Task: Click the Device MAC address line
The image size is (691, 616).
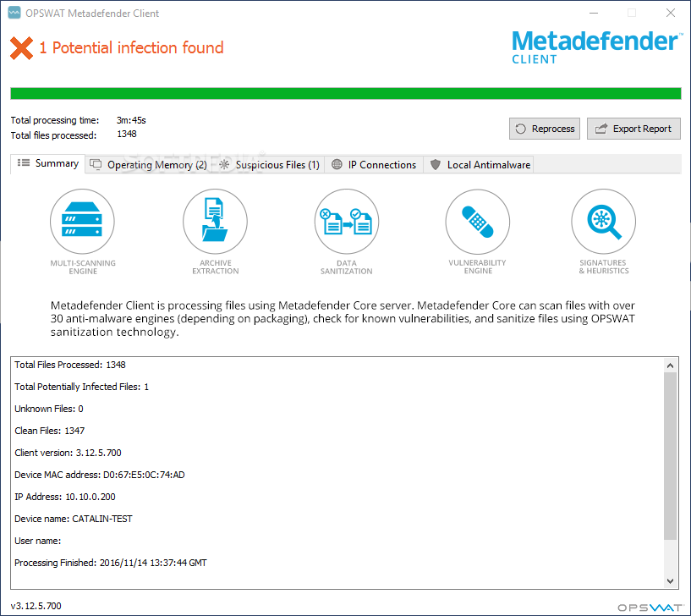Action: tap(100, 475)
